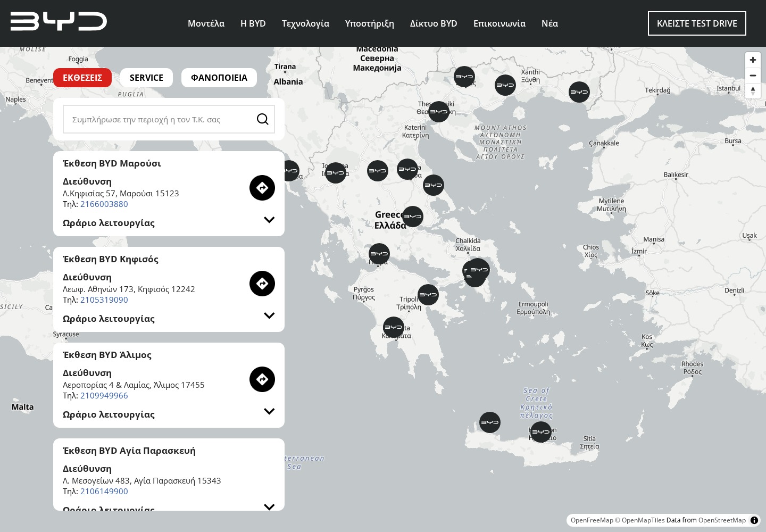Select BYD map marker at Patras
This screenshot has height=532, width=766.
coord(379,254)
